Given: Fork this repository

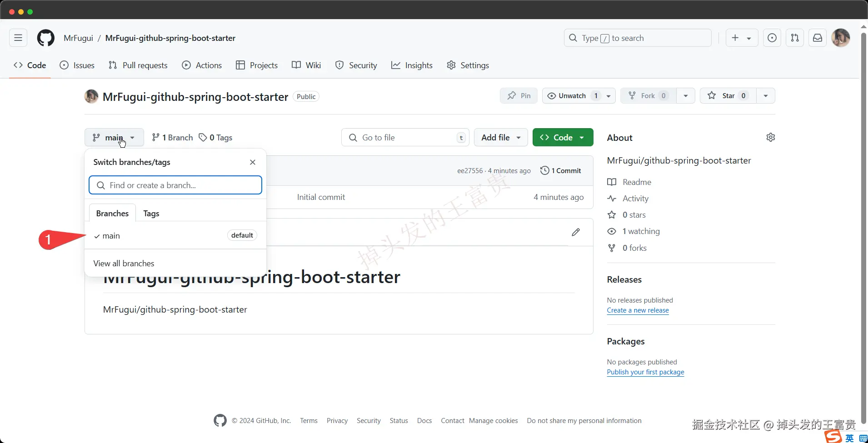Looking at the screenshot, I should tap(649, 96).
